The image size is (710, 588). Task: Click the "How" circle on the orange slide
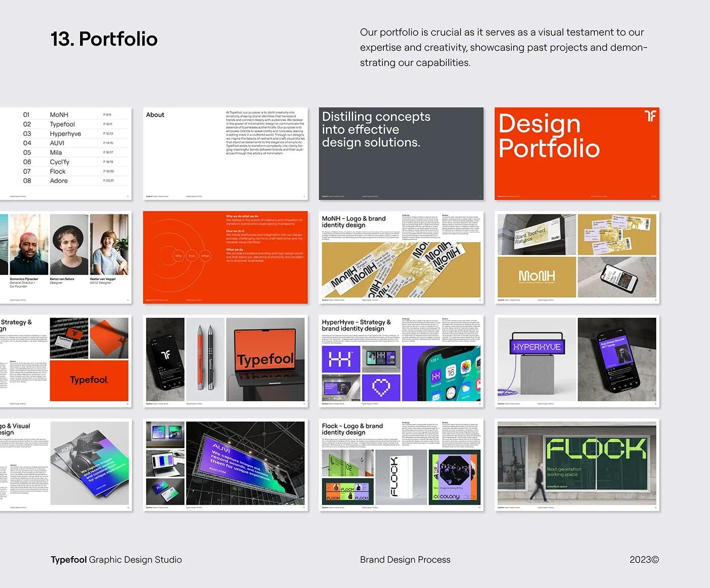coord(192,256)
